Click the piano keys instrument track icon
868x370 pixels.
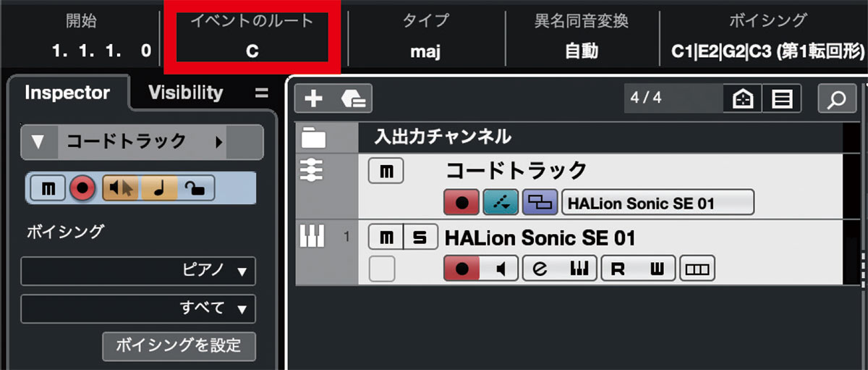[x=312, y=236]
